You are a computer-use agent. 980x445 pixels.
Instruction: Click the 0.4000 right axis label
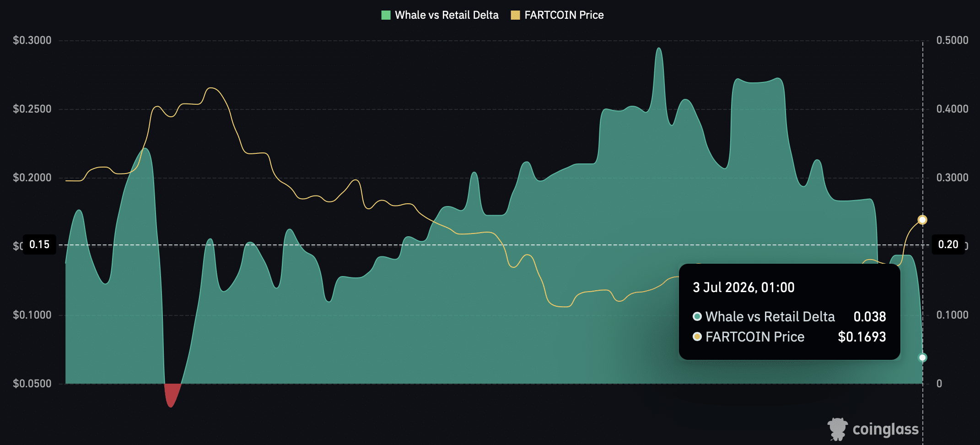952,109
